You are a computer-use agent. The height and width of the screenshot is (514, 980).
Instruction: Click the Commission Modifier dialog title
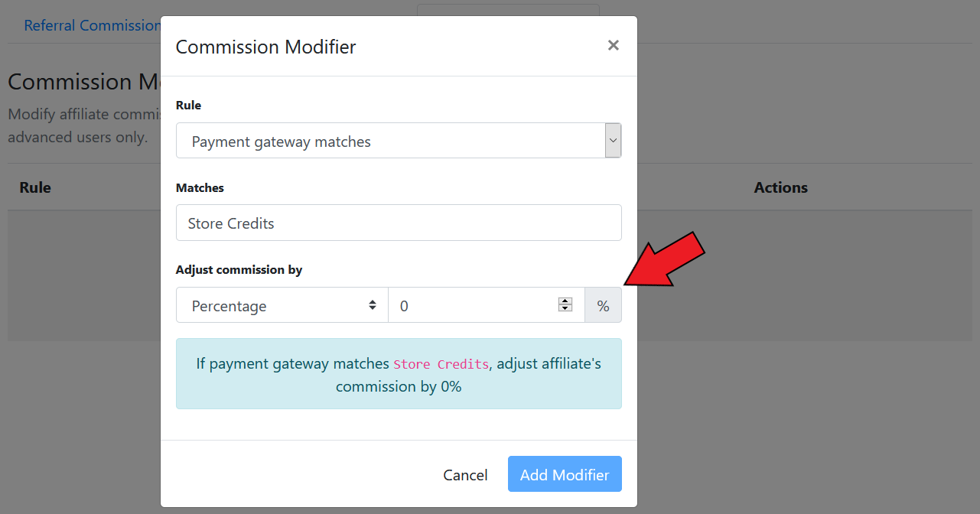click(x=266, y=47)
